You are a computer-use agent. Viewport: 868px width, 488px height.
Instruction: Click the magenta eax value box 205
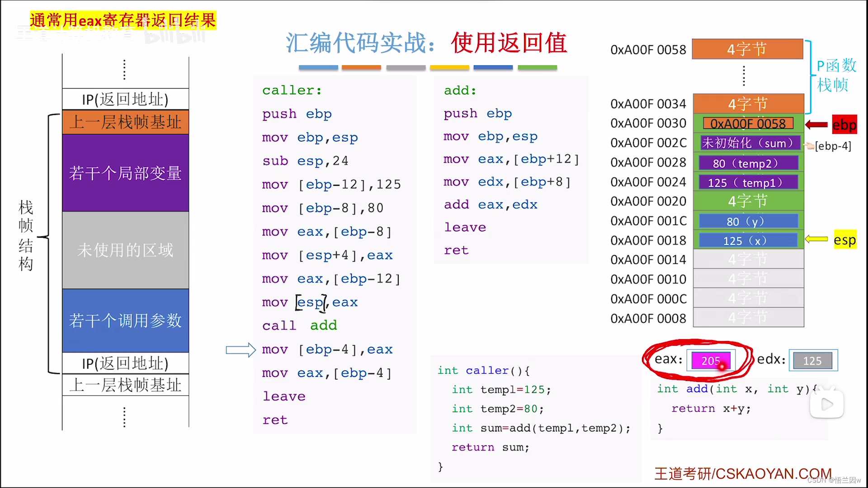click(711, 361)
